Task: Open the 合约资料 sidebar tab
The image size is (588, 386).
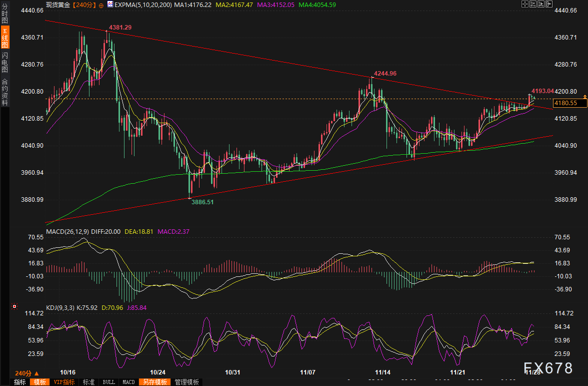Action: tap(5, 92)
